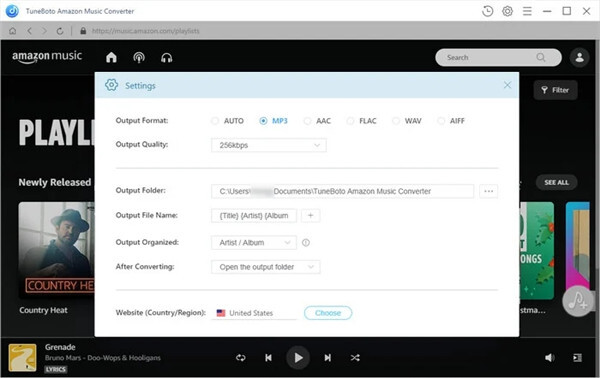
Task: Toggle the repeat icon in player
Action: 241,358
